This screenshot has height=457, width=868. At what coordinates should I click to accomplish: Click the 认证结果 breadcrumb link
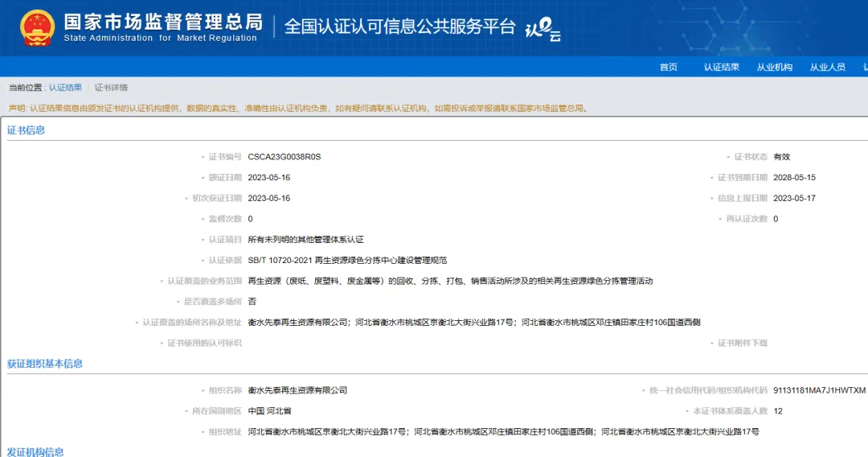(x=65, y=88)
